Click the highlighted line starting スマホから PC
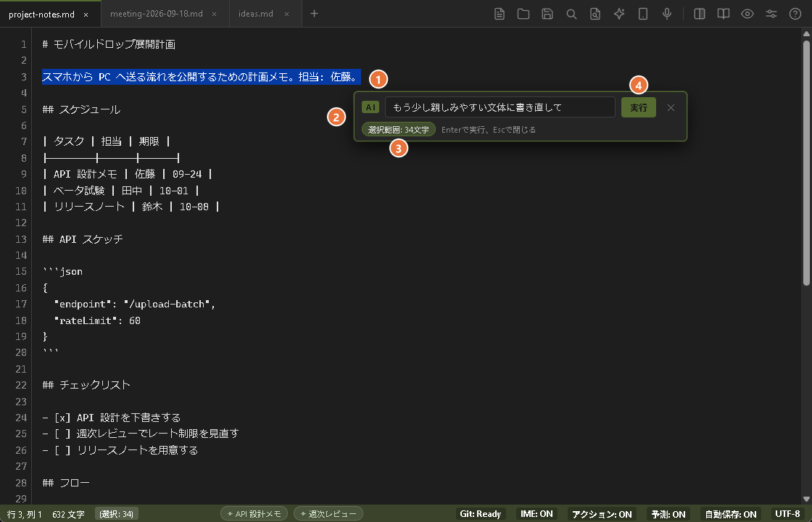This screenshot has width=812, height=522. click(x=201, y=77)
